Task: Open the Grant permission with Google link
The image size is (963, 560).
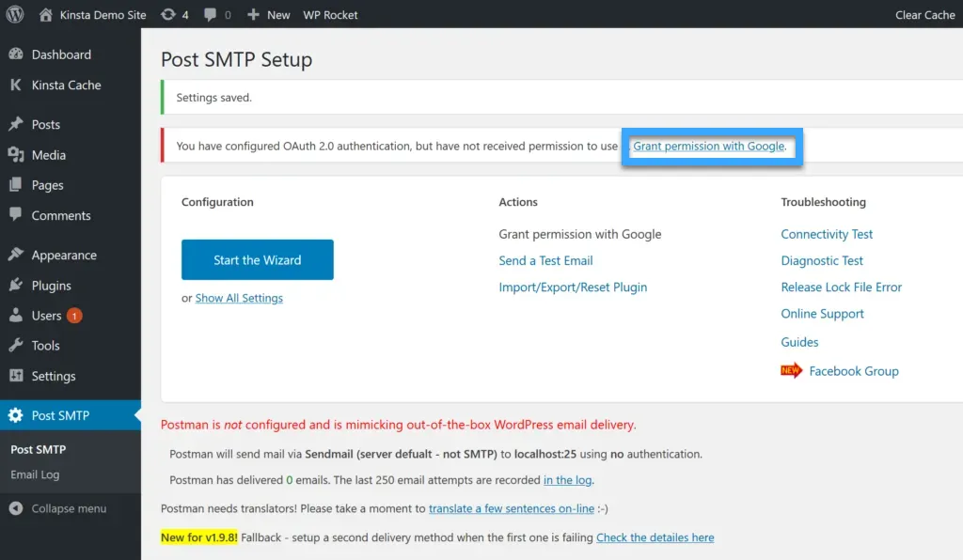Action: (710, 147)
